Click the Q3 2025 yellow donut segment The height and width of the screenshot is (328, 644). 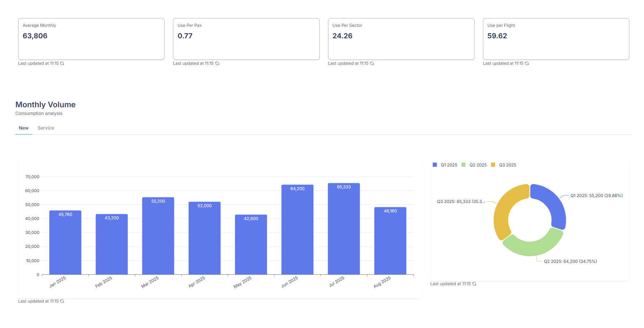504,209
